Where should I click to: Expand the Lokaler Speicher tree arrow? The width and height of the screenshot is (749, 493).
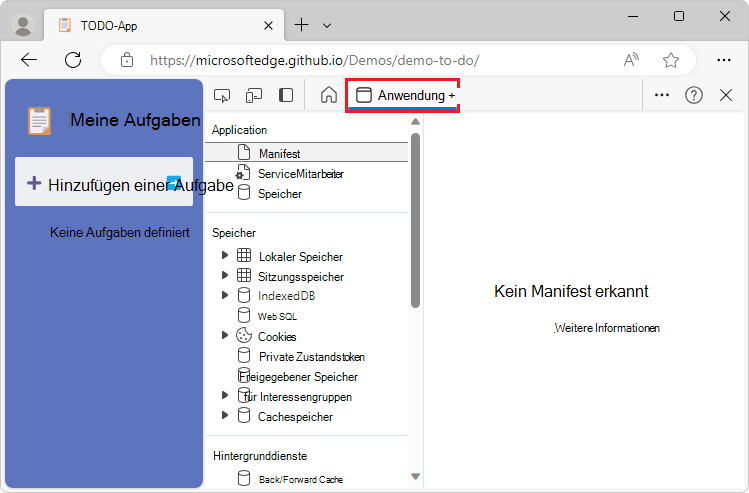pyautogui.click(x=224, y=256)
